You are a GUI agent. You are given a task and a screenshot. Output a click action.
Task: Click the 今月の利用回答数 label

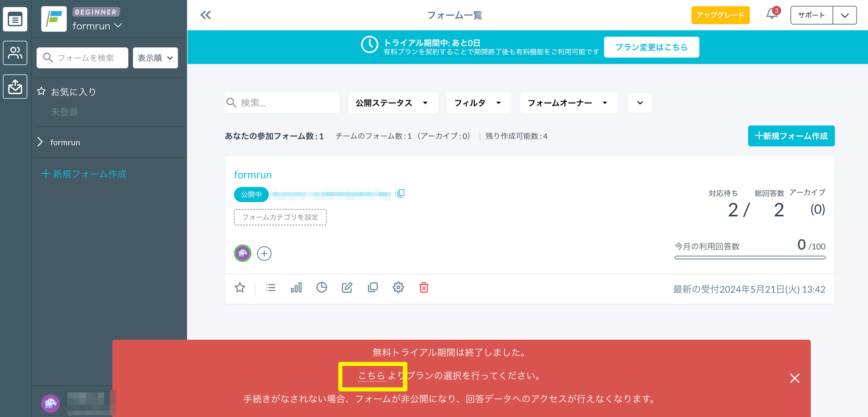point(707,246)
